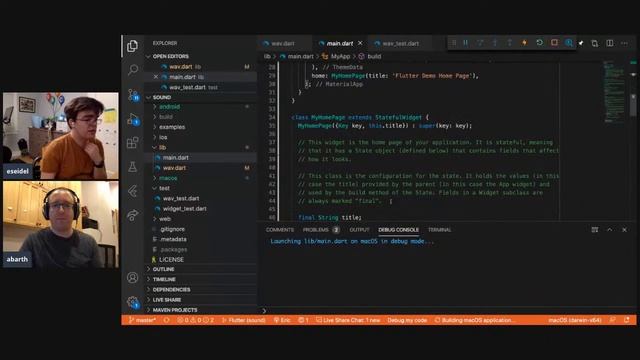Restart the debug session
Image resolution: width=640 pixels, height=360 pixels.
tap(539, 43)
